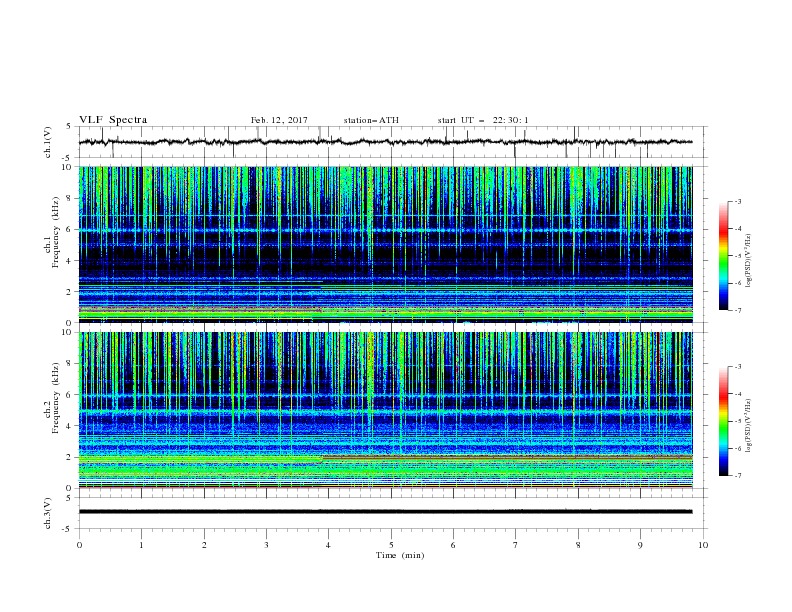Click the "9" tick on the Time axis
This screenshot has width=792, height=612.
[640, 545]
